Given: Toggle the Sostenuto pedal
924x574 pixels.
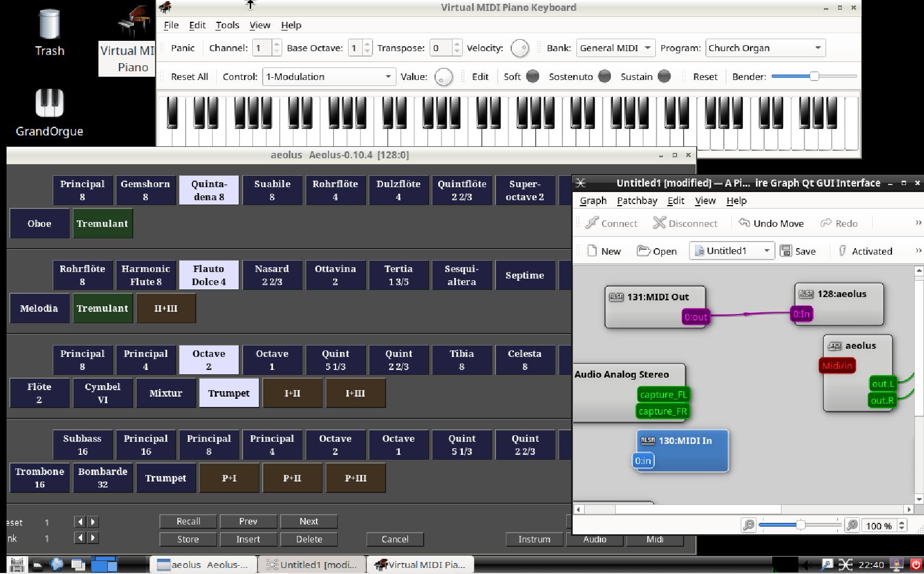Looking at the screenshot, I should [604, 76].
